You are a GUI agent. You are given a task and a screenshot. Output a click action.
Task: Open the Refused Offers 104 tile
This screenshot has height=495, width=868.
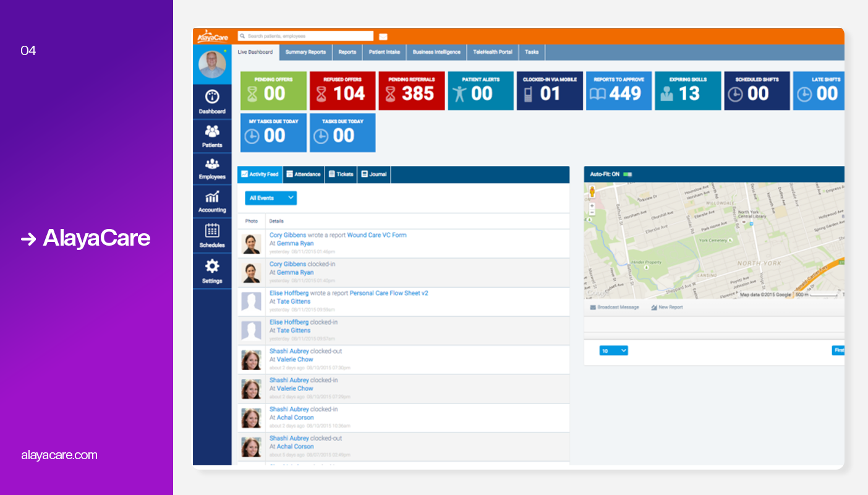(x=343, y=91)
